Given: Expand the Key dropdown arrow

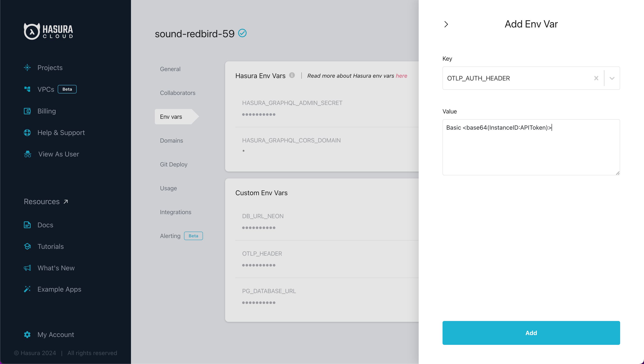Looking at the screenshot, I should [x=612, y=78].
